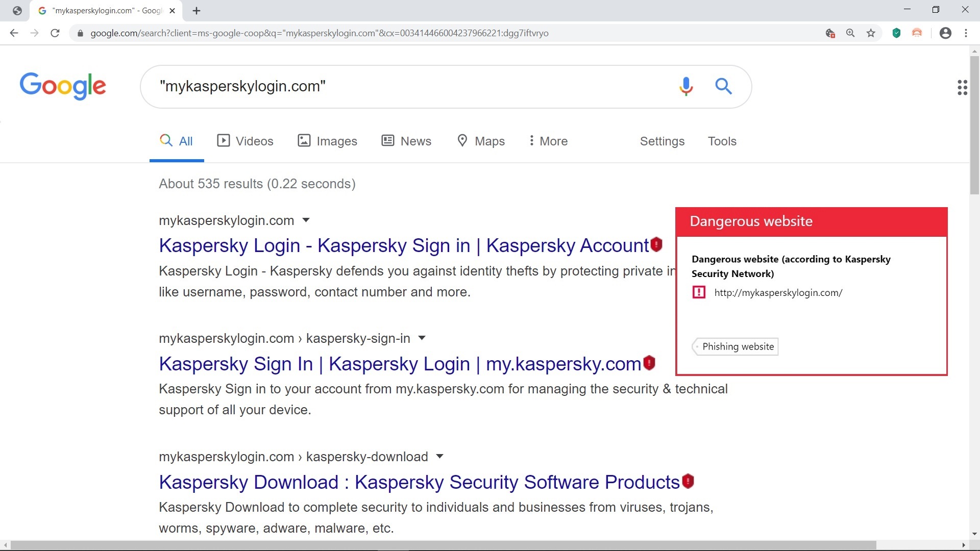Click the voice search microphone icon
This screenshot has height=551, width=980.
(686, 86)
